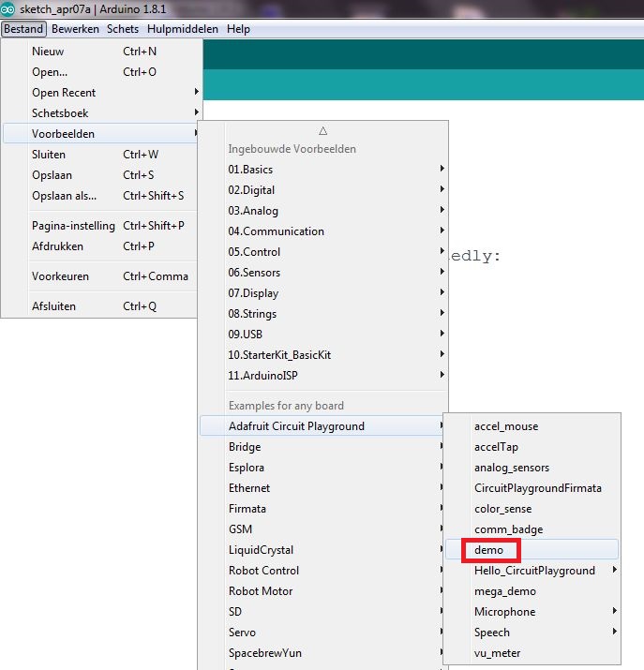Expand 06.Sensors examples
644x670 pixels.
pyautogui.click(x=323, y=272)
